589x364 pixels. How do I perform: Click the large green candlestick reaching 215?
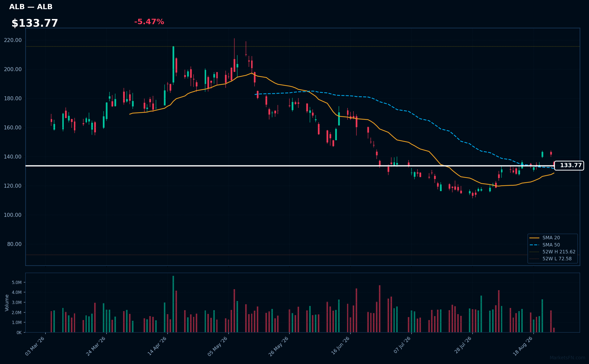point(173,64)
